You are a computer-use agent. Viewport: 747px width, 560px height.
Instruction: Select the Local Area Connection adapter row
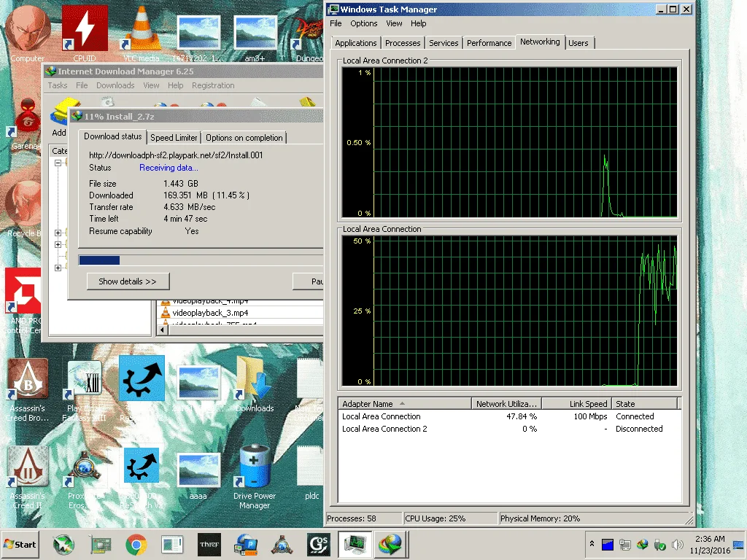(x=509, y=416)
